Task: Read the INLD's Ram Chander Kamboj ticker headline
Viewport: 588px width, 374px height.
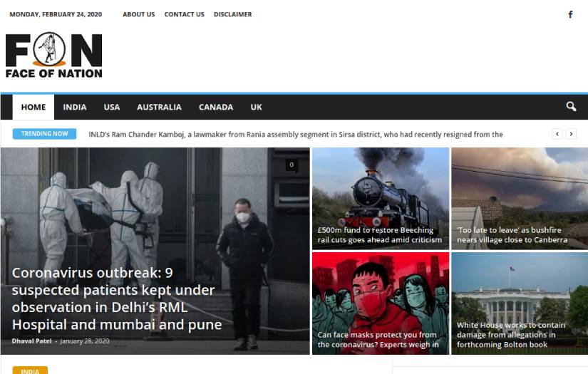Action: (x=296, y=134)
